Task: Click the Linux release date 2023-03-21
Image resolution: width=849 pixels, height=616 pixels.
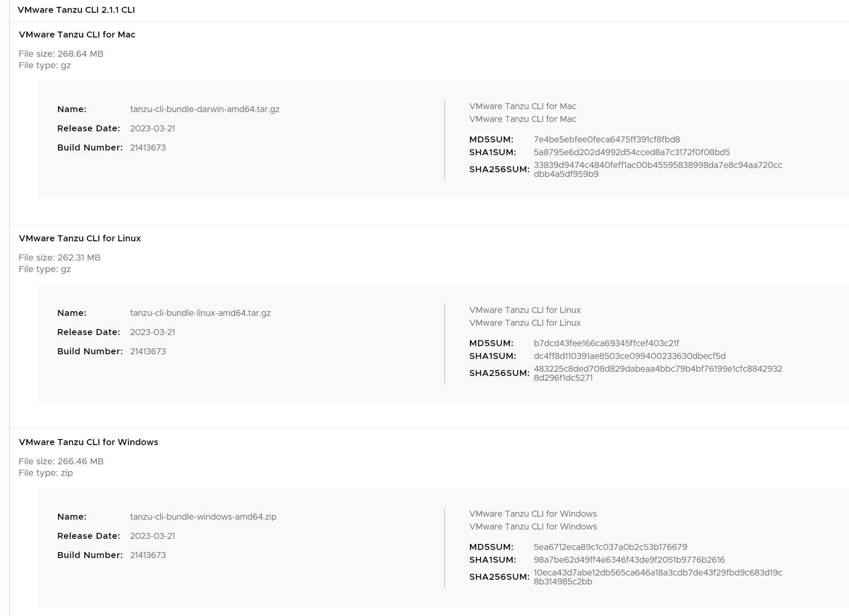Action: tap(153, 332)
